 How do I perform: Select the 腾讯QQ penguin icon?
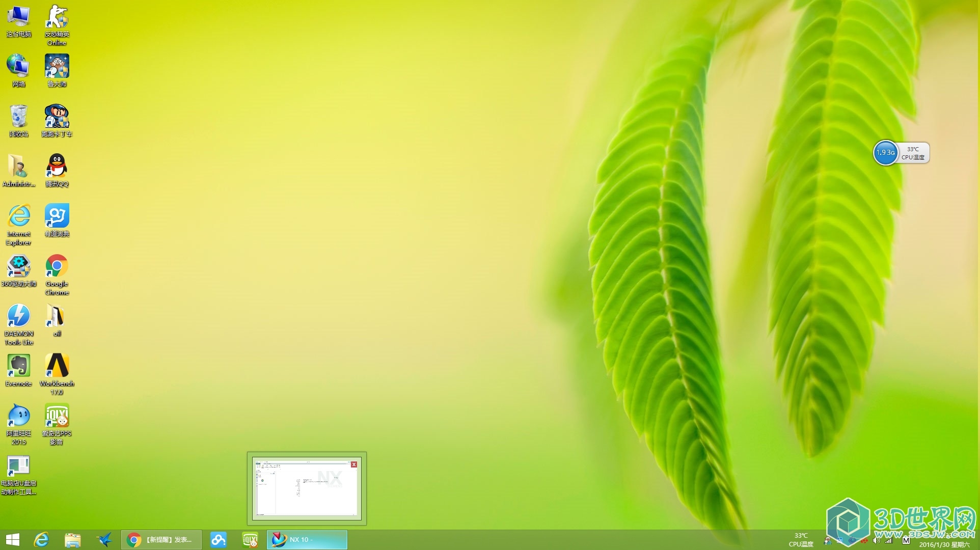[57, 171]
